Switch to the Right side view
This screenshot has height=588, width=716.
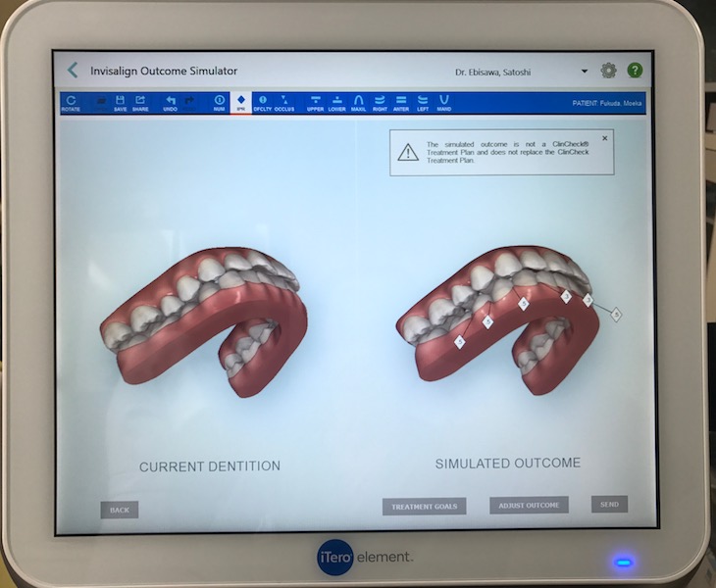[x=380, y=103]
